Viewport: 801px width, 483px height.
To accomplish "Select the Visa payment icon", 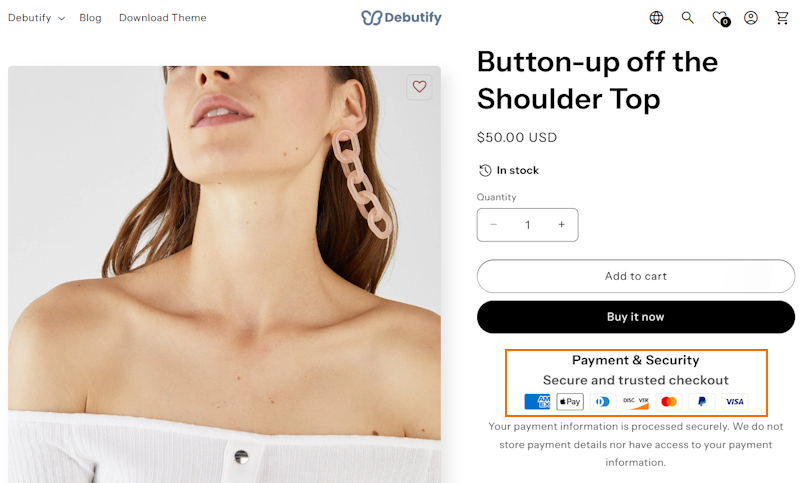I will 735,402.
